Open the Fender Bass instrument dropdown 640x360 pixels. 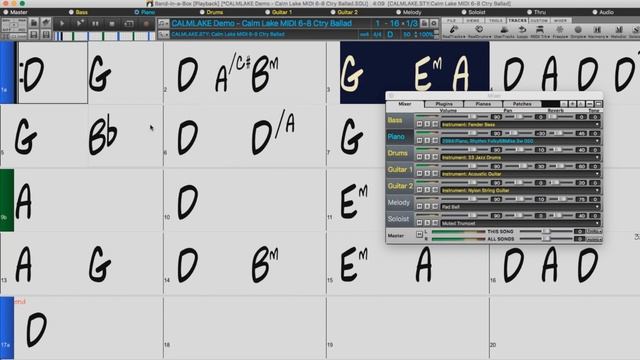(520, 124)
